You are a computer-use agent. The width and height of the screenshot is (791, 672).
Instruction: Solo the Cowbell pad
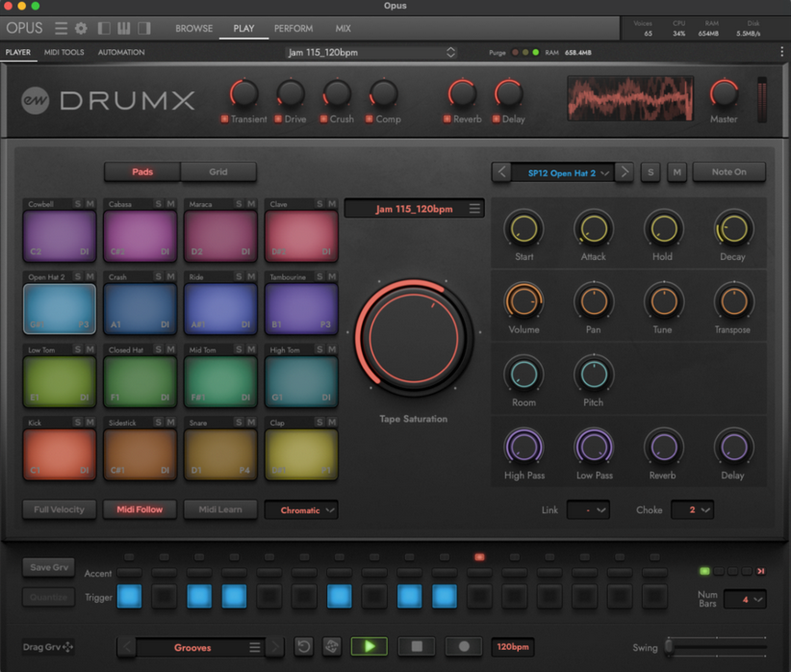(x=78, y=203)
